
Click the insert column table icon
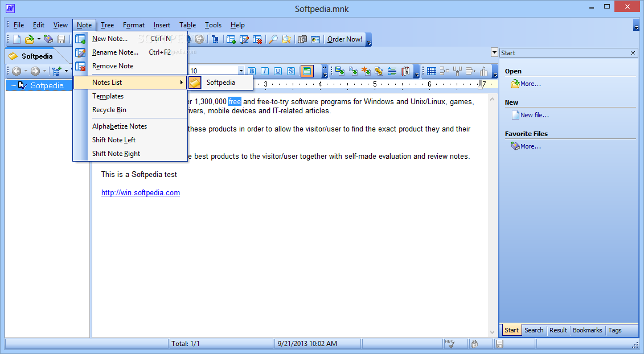click(458, 71)
